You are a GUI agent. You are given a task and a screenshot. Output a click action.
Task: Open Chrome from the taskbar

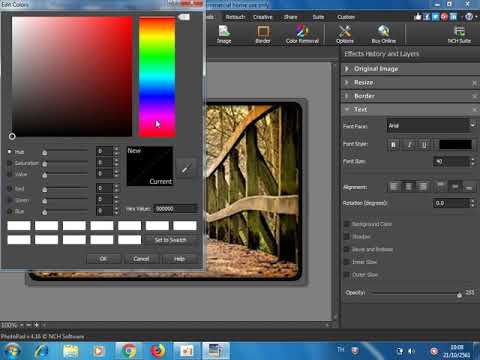pyautogui.click(x=129, y=351)
